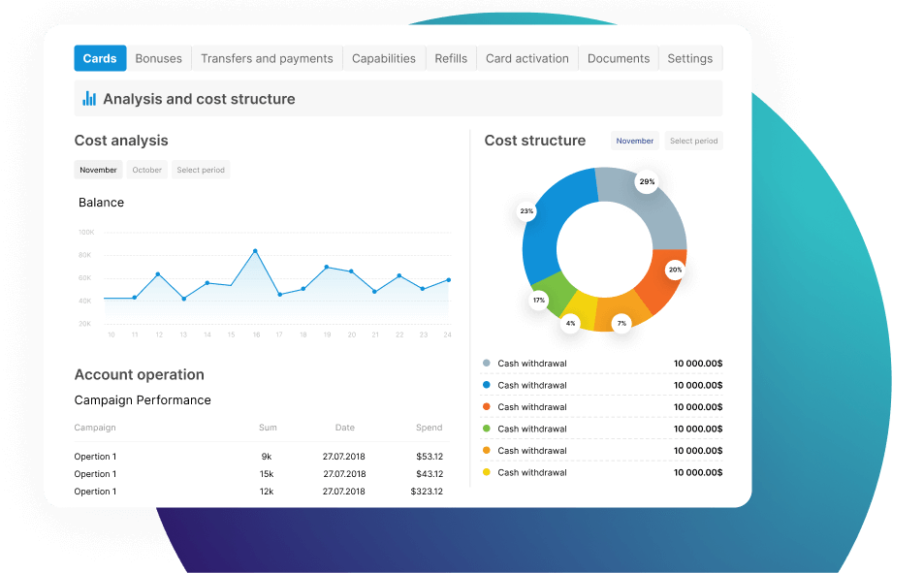Click the date 27.07.2018 in the 15k row
The image size is (924, 573).
[345, 474]
